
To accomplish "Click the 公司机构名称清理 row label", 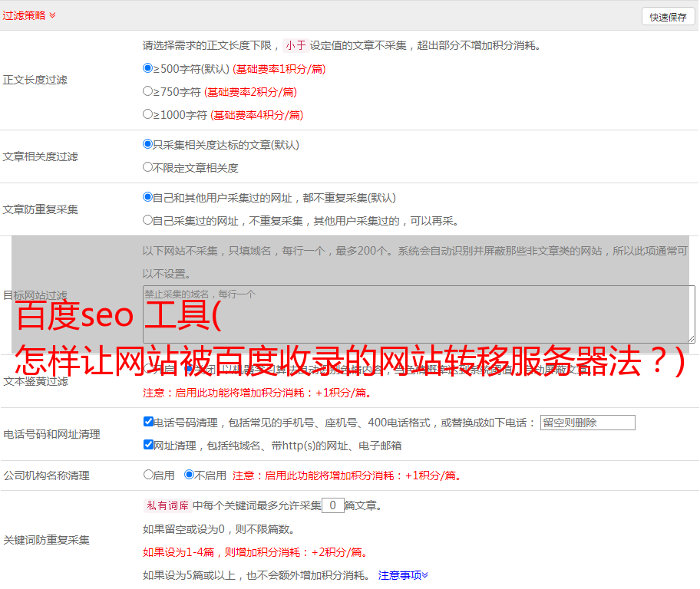I will tap(46, 475).
